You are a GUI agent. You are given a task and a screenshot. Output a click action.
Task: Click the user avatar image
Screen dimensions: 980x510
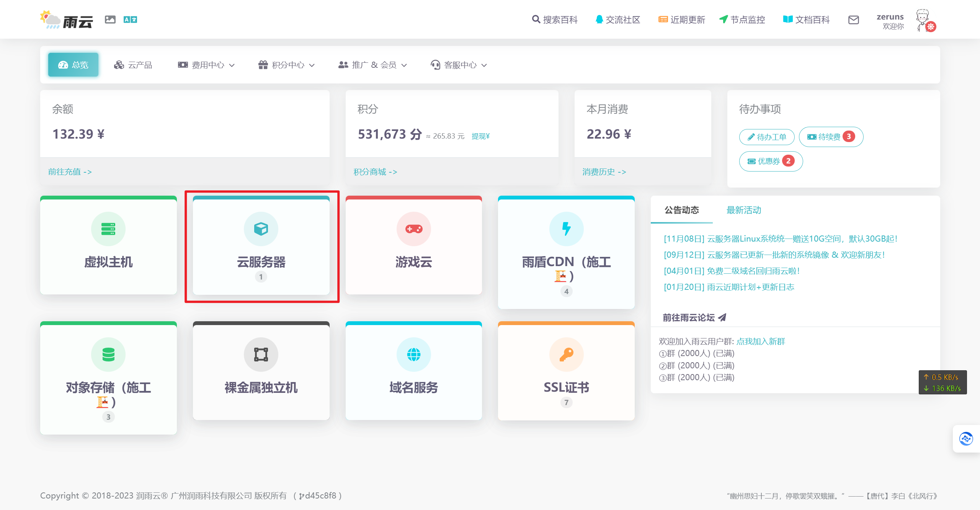[x=923, y=19]
